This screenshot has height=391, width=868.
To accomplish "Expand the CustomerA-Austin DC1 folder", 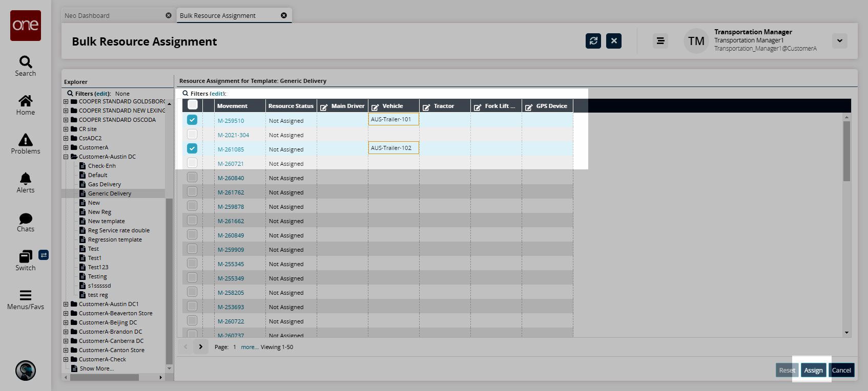I will 66,305.
